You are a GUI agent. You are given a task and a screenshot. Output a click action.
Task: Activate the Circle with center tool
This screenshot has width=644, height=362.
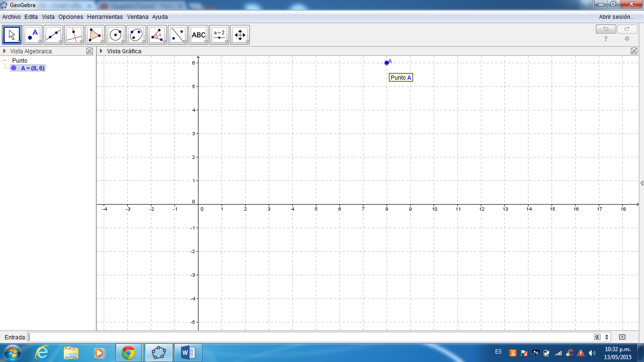115,34
